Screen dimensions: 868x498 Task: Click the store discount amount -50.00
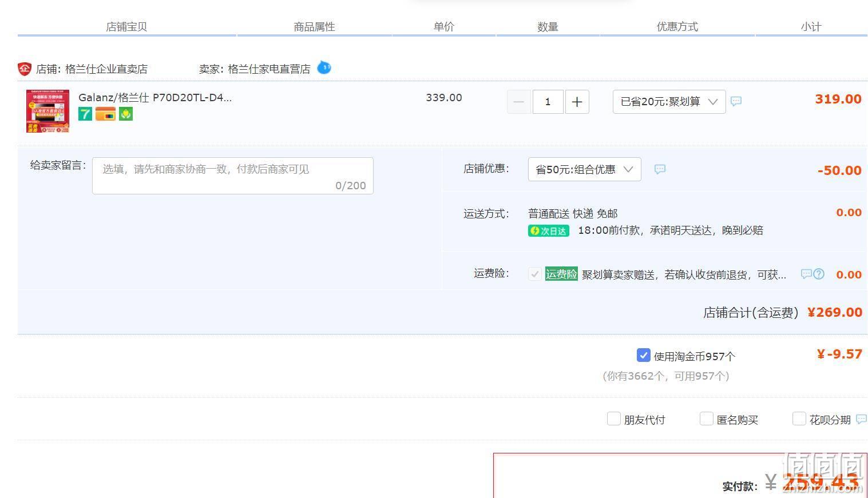[x=839, y=170]
